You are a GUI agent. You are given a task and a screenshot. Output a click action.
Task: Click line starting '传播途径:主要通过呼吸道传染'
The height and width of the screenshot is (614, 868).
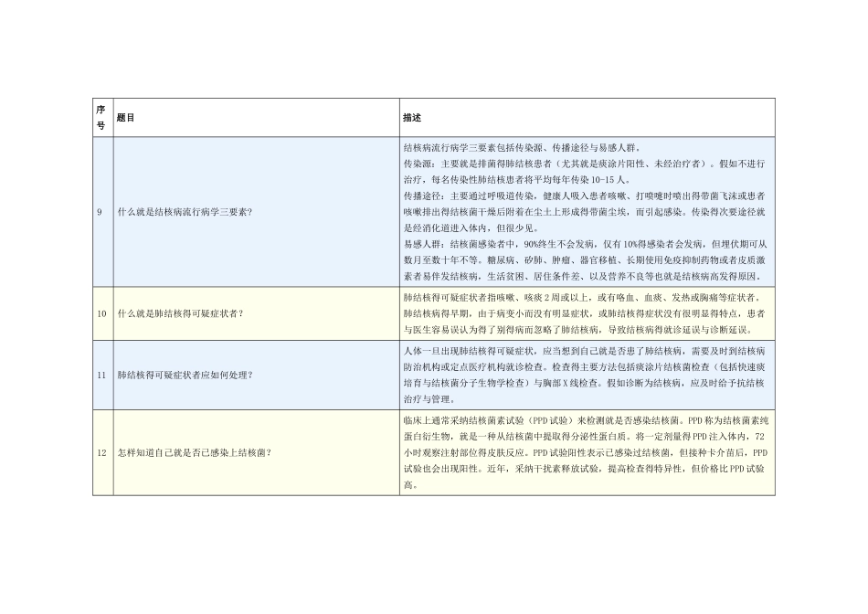pyautogui.click(x=584, y=196)
